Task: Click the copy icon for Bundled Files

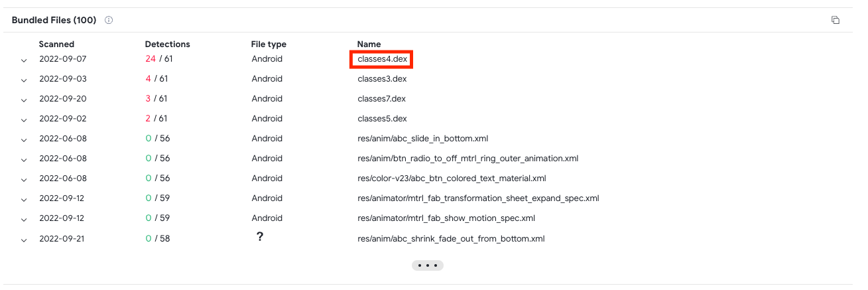Action: [836, 20]
